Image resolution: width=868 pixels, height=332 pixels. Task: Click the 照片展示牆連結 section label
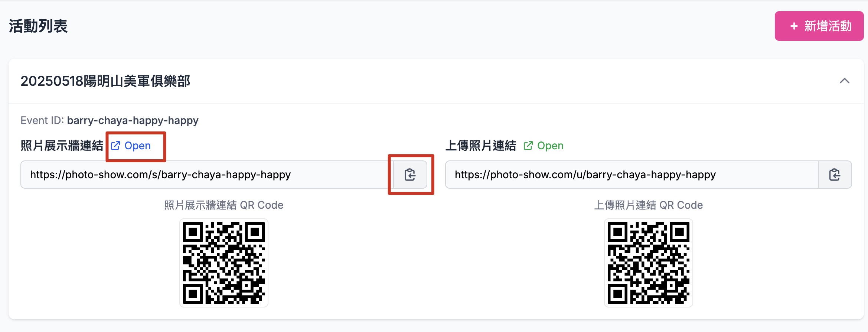[62, 146]
